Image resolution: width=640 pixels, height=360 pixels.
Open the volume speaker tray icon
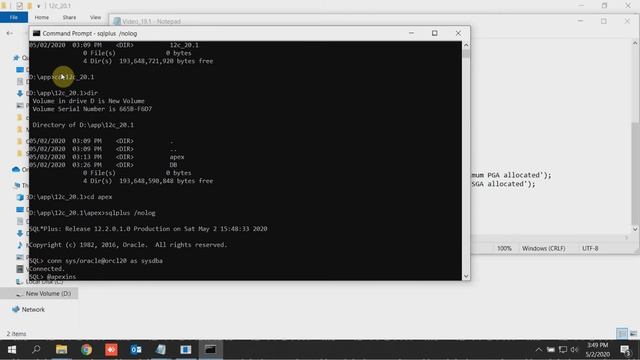tap(575, 350)
